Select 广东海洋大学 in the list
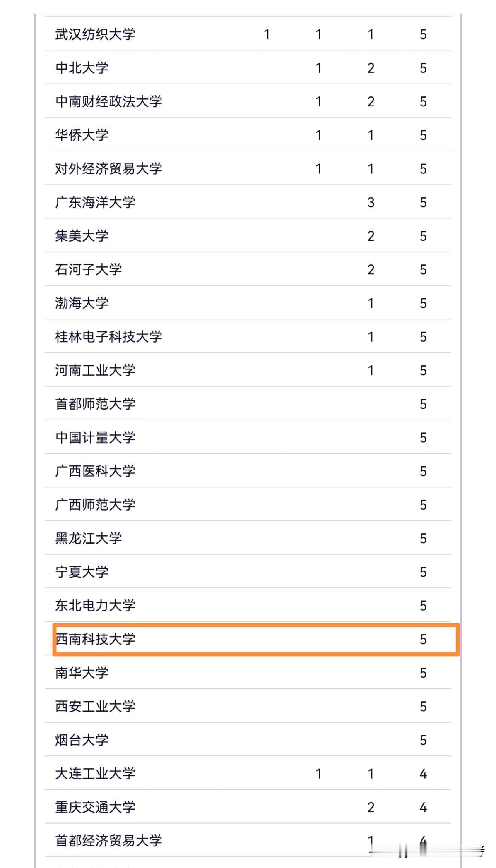Viewport: 496px width, 868px height. (95, 202)
